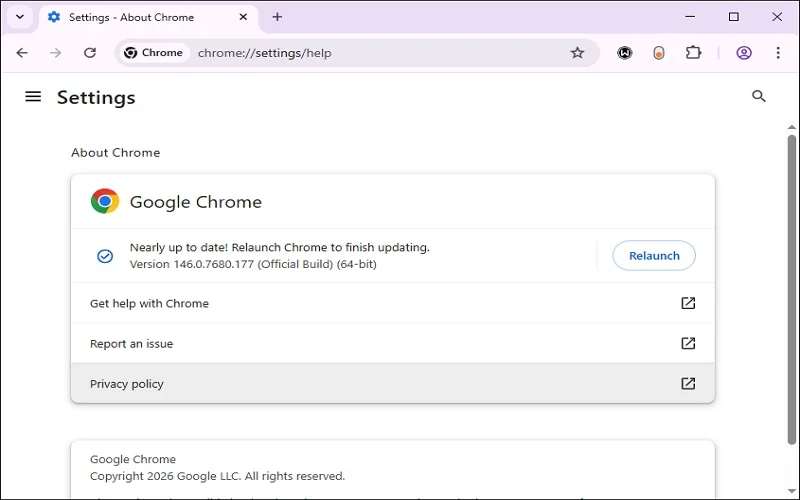Viewport: 800px width, 500px height.
Task: Click the forward navigation arrow
Action: (x=56, y=53)
